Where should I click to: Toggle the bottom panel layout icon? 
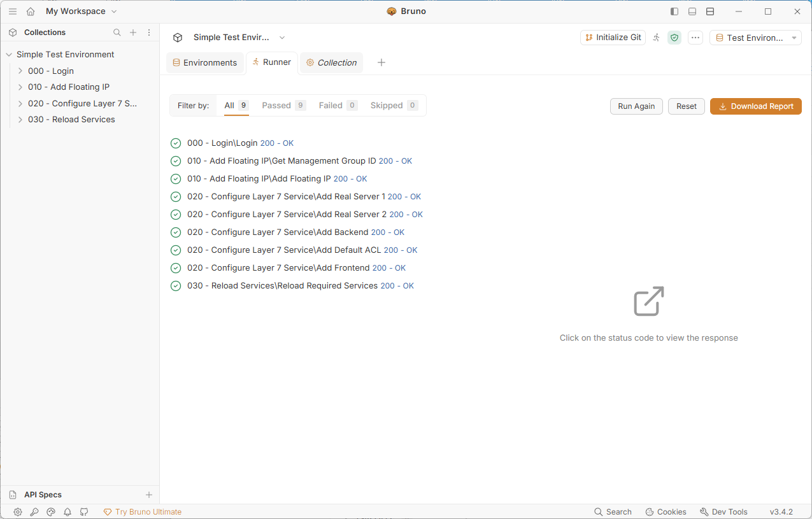[692, 11]
